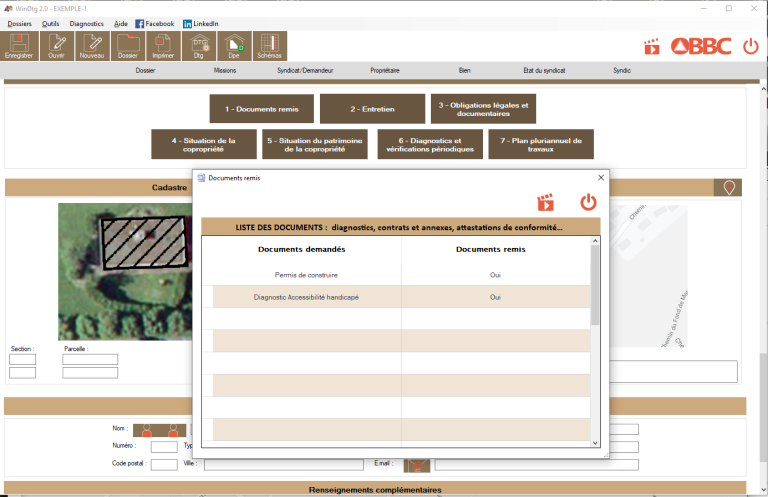Click the first Parcelle input field
Screen dimensions: 768x497
coord(90,359)
